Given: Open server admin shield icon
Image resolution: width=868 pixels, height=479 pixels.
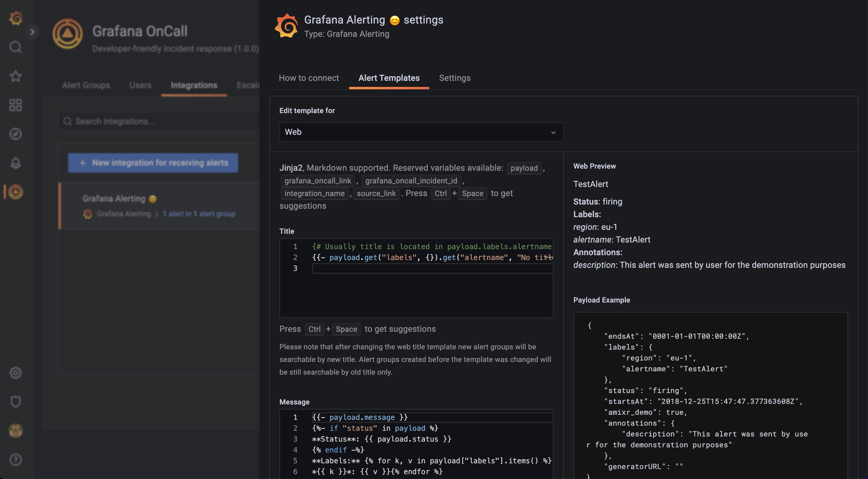Looking at the screenshot, I should click(x=15, y=401).
